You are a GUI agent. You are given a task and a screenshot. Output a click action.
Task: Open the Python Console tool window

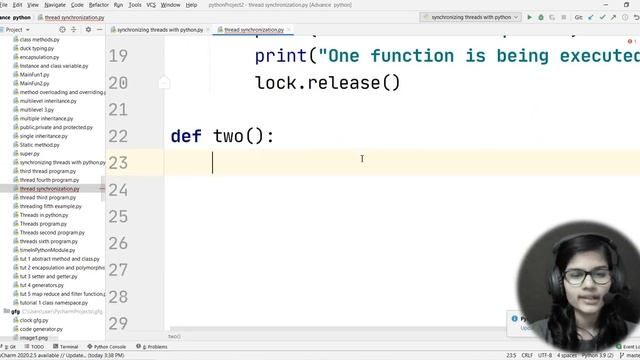point(107,347)
